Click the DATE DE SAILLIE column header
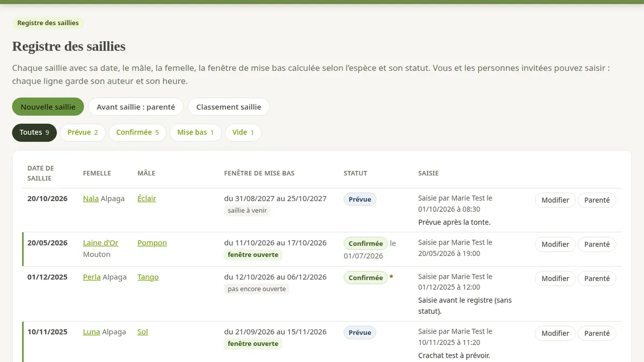 click(41, 173)
